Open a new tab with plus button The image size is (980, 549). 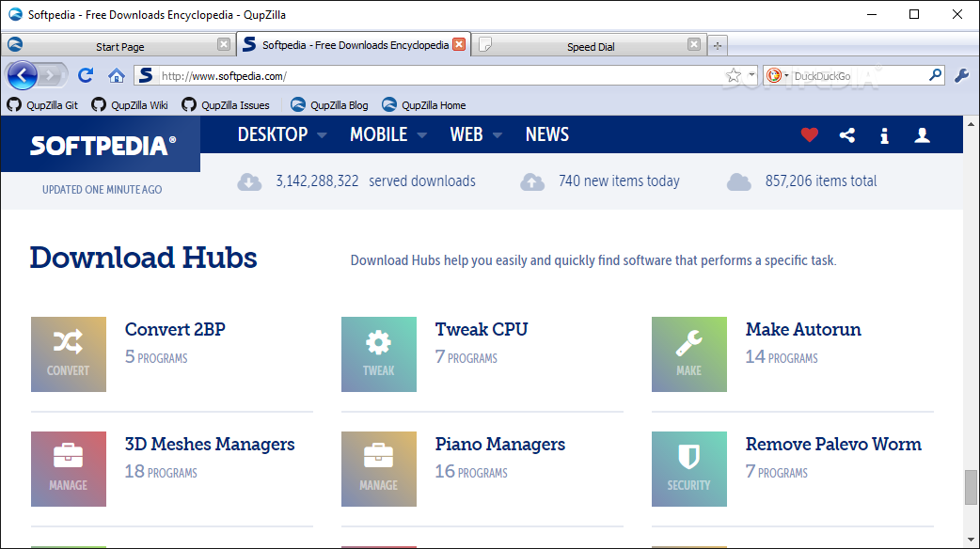(718, 46)
